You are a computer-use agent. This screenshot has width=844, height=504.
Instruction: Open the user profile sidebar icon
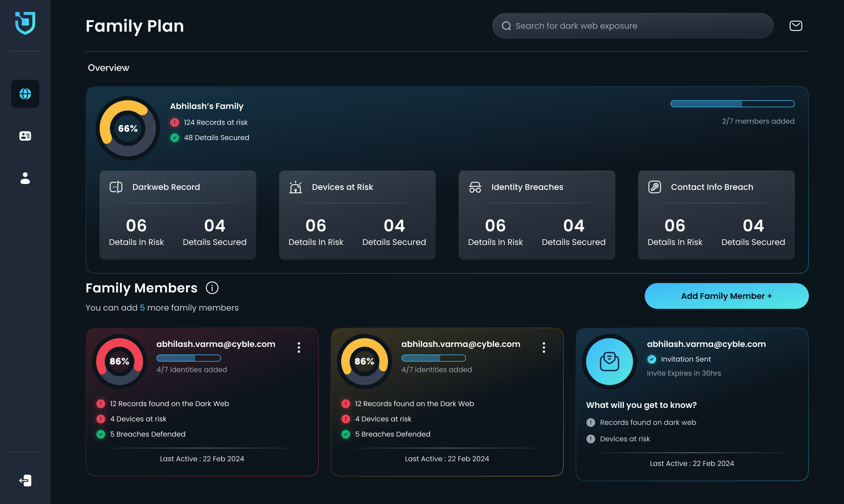point(25,178)
